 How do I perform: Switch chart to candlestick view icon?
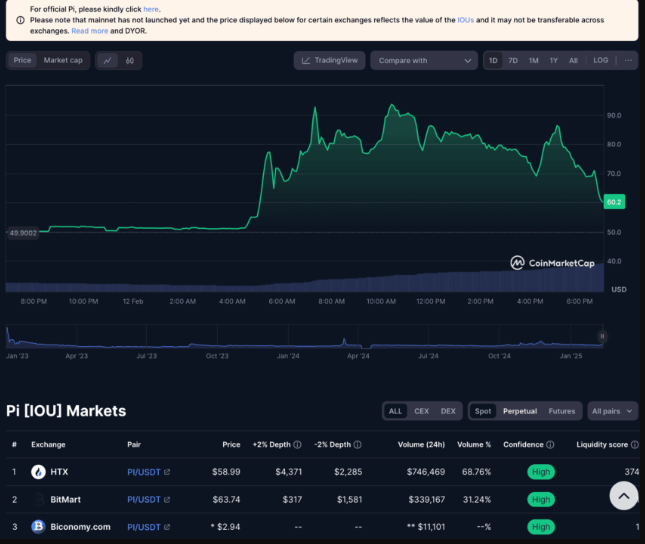click(130, 60)
